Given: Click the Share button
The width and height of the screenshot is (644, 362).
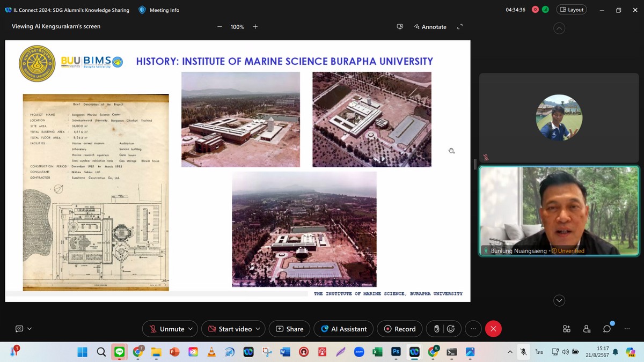Looking at the screenshot, I should point(290,329).
